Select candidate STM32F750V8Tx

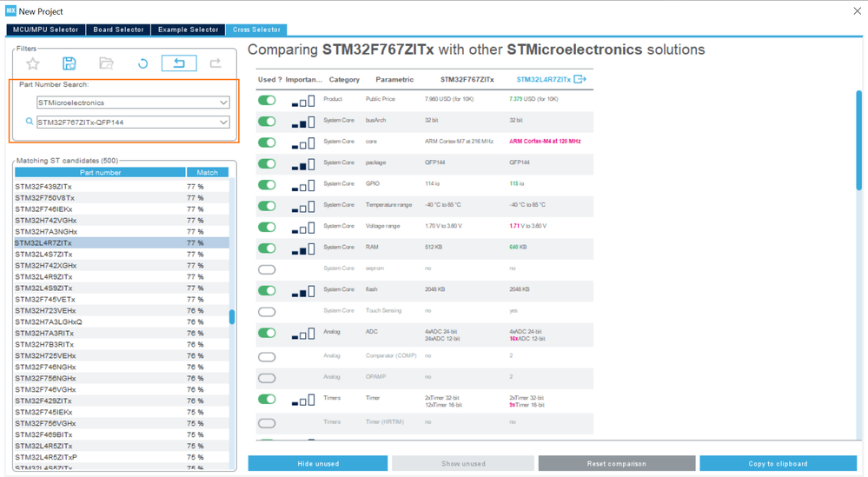[122, 197]
